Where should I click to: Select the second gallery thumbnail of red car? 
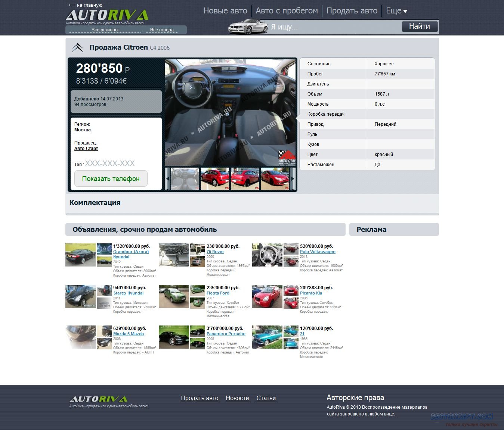click(x=215, y=179)
